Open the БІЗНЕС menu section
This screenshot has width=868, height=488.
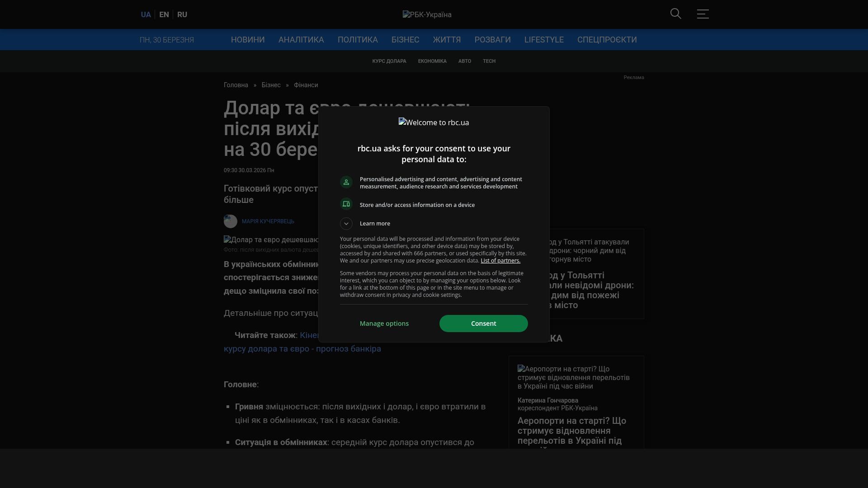point(405,40)
